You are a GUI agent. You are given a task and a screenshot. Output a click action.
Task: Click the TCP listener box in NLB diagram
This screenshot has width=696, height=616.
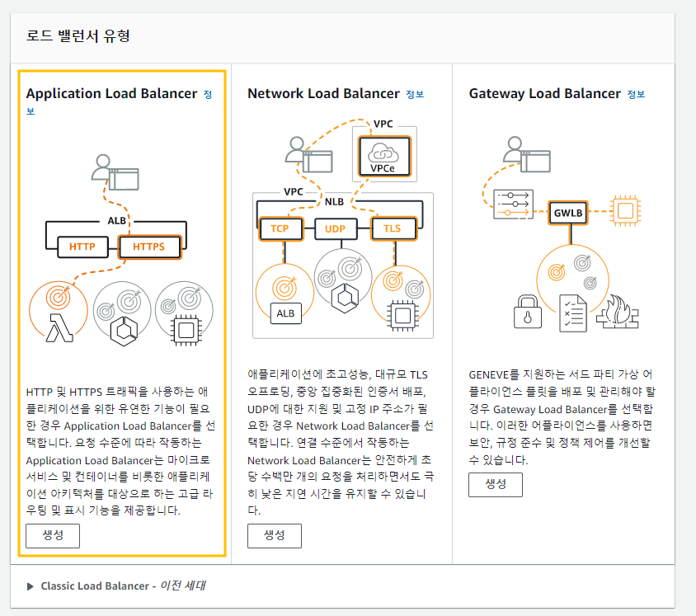[280, 228]
